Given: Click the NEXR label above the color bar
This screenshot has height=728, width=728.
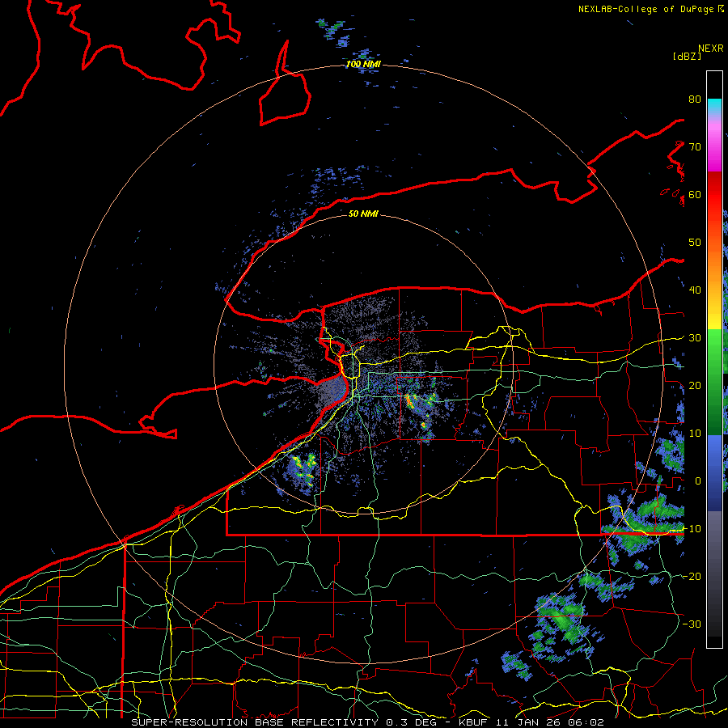Looking at the screenshot, I should coord(710,49).
